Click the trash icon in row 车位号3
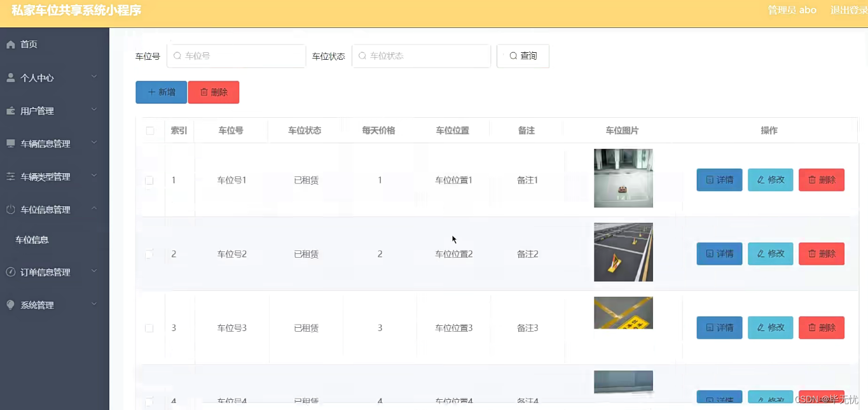The image size is (868, 410). (812, 328)
